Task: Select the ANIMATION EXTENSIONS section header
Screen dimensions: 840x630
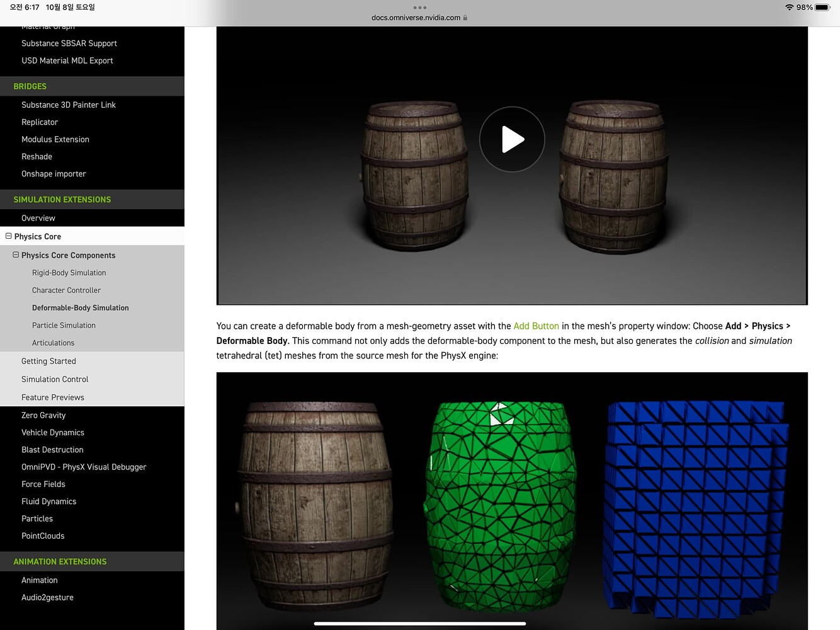Action: click(x=60, y=561)
